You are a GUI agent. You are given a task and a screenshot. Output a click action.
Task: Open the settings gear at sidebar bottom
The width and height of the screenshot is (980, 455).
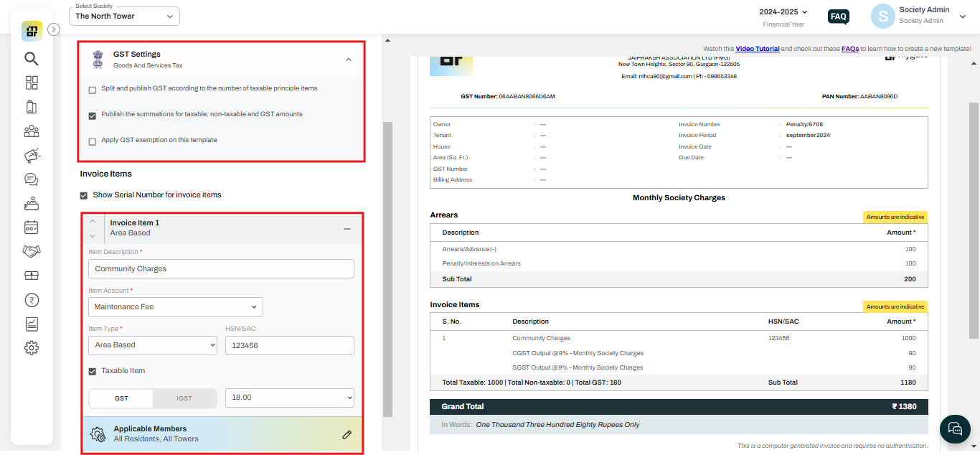tap(32, 347)
